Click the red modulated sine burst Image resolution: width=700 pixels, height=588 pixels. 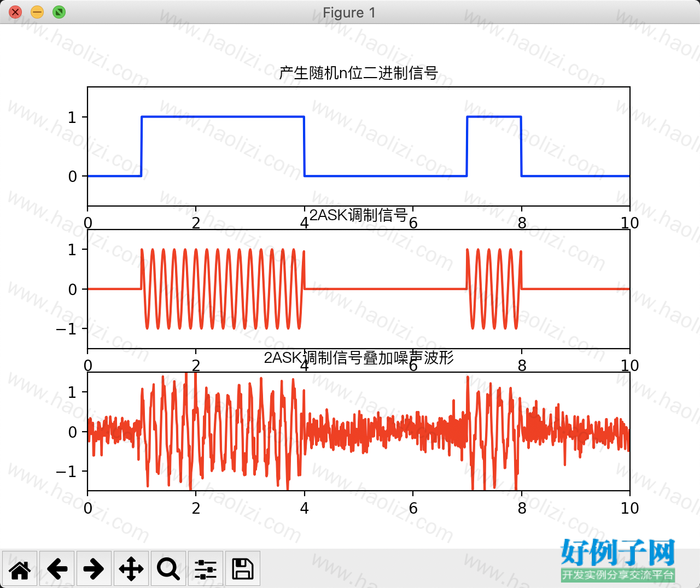(223, 289)
